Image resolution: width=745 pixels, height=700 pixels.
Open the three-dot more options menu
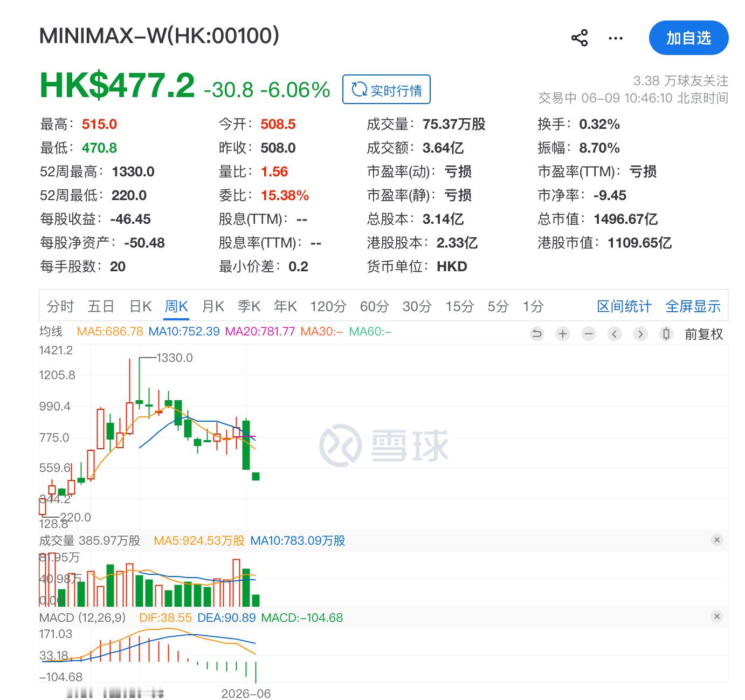pos(615,38)
